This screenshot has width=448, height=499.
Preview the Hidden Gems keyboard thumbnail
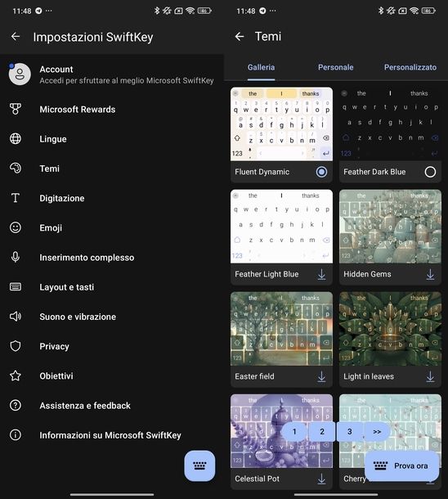(390, 227)
